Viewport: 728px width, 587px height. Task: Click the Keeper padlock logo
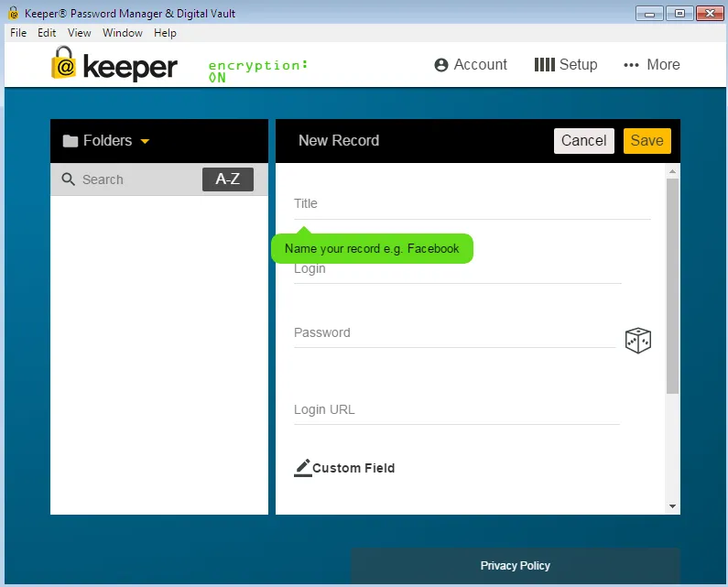63,62
